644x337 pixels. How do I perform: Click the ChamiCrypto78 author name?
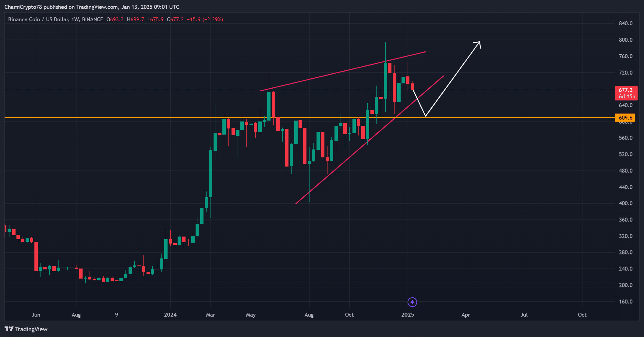point(23,7)
